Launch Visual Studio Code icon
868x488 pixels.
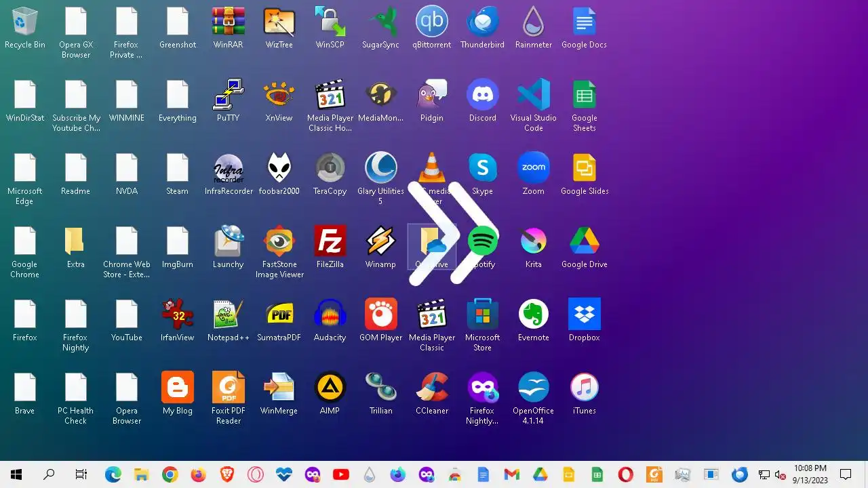pyautogui.click(x=534, y=106)
